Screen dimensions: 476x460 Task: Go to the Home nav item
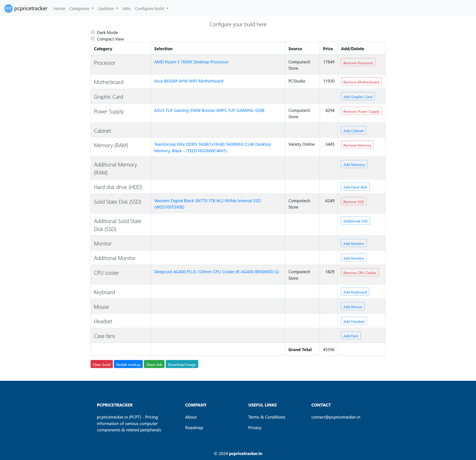(x=59, y=9)
